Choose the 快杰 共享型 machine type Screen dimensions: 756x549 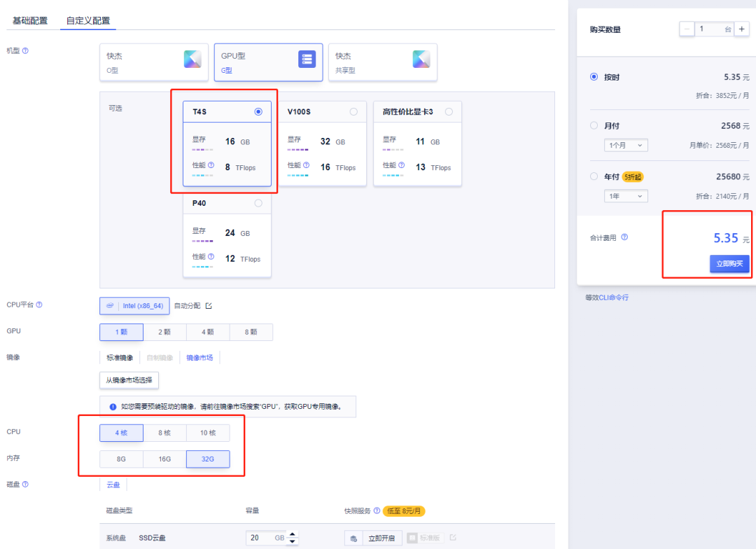pyautogui.click(x=383, y=62)
